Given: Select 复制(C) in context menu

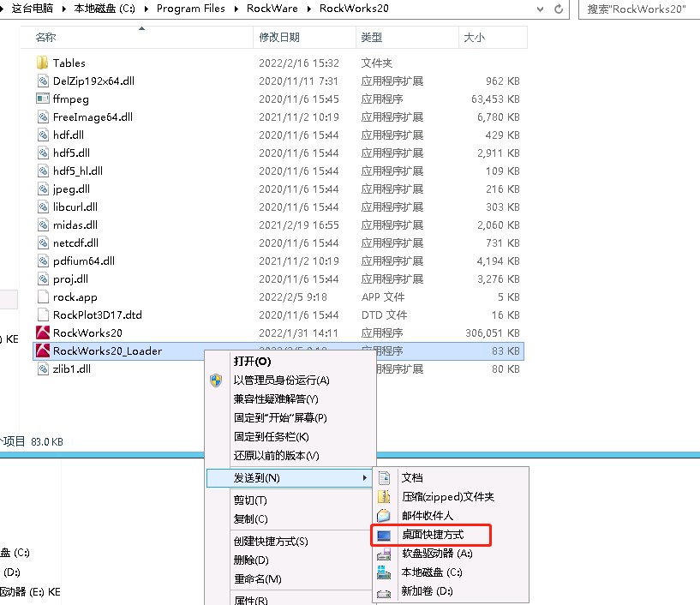Looking at the screenshot, I should [250, 518].
